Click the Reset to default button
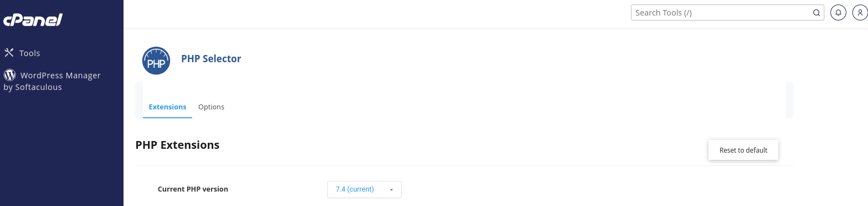 pos(743,150)
